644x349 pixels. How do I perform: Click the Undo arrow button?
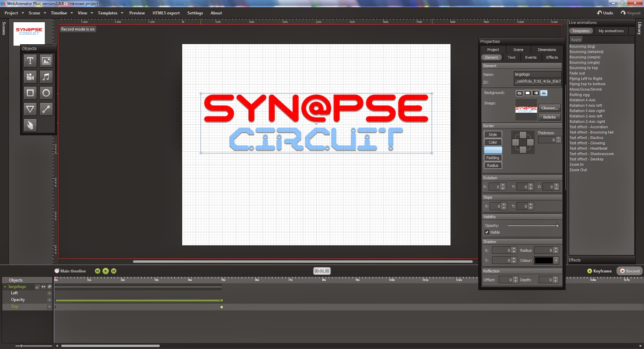[x=605, y=13]
